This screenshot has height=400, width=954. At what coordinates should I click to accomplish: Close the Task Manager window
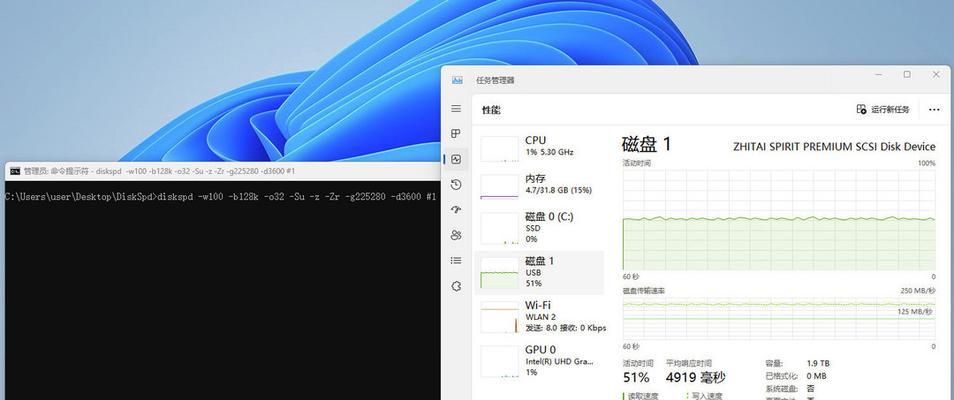pyautogui.click(x=936, y=75)
